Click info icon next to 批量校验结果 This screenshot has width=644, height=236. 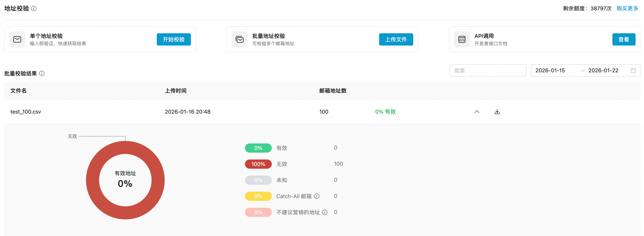(42, 74)
